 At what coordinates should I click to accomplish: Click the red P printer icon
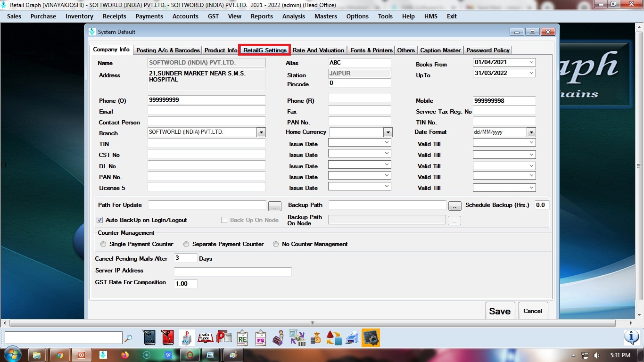(223, 337)
